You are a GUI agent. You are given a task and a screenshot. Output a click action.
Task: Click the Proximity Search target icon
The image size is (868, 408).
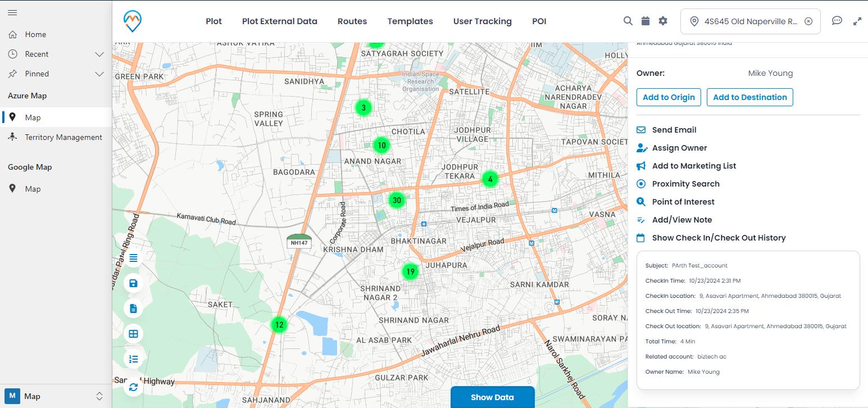click(x=641, y=184)
